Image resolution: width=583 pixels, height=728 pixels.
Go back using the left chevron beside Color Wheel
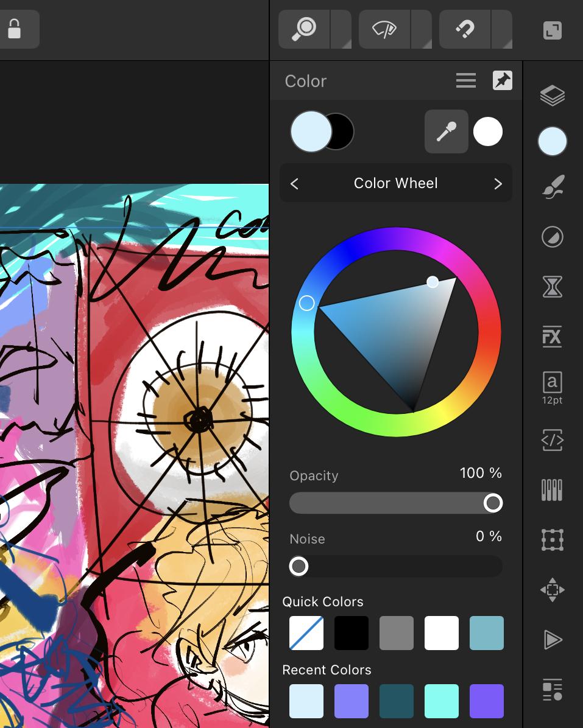click(x=294, y=183)
